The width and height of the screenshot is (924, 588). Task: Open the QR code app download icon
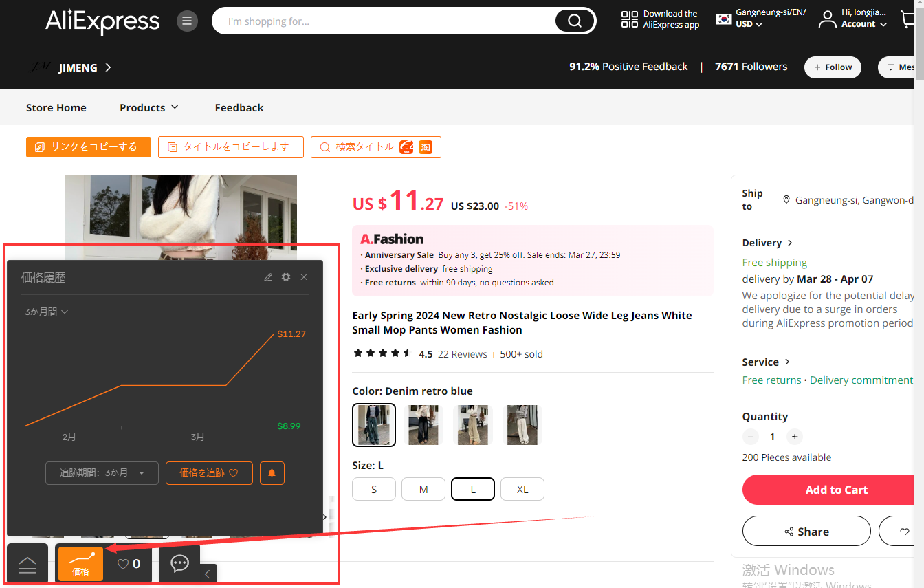pos(629,19)
